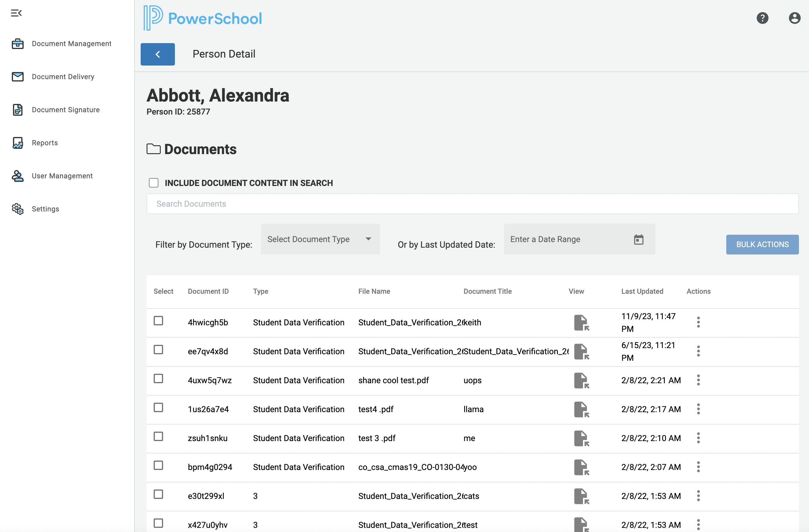Viewport: 809px width, 532px height.
Task: Open actions menu for bpm4g0294 document
Action: (698, 467)
